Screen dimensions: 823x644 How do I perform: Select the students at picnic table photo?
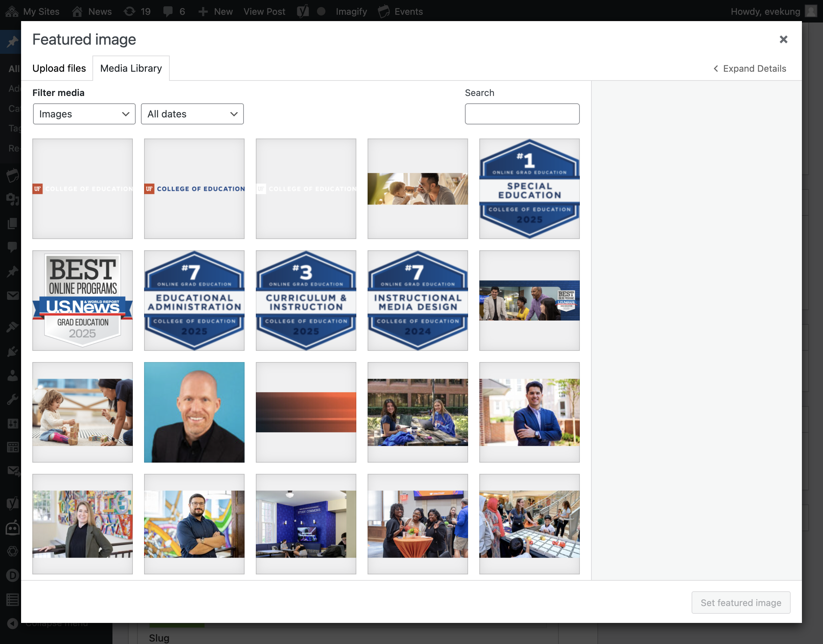click(x=417, y=412)
